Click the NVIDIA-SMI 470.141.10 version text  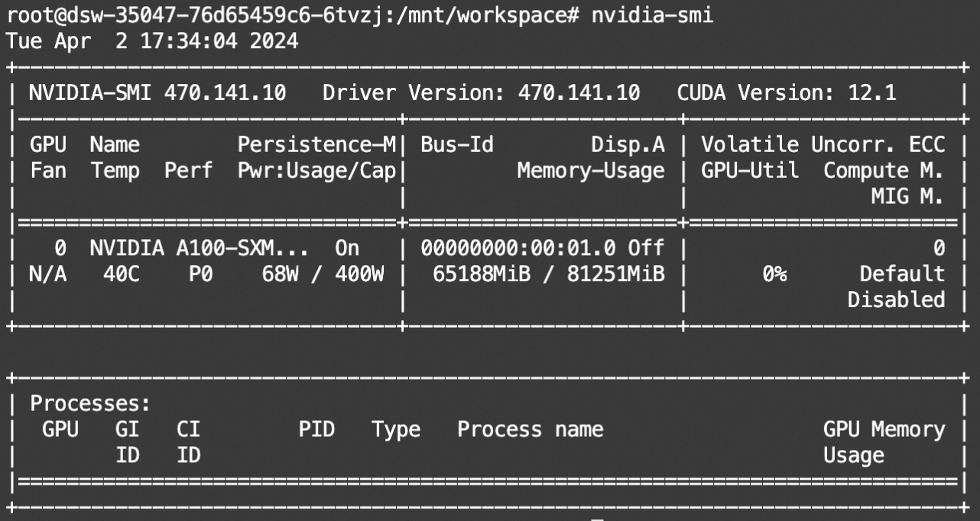(x=157, y=93)
